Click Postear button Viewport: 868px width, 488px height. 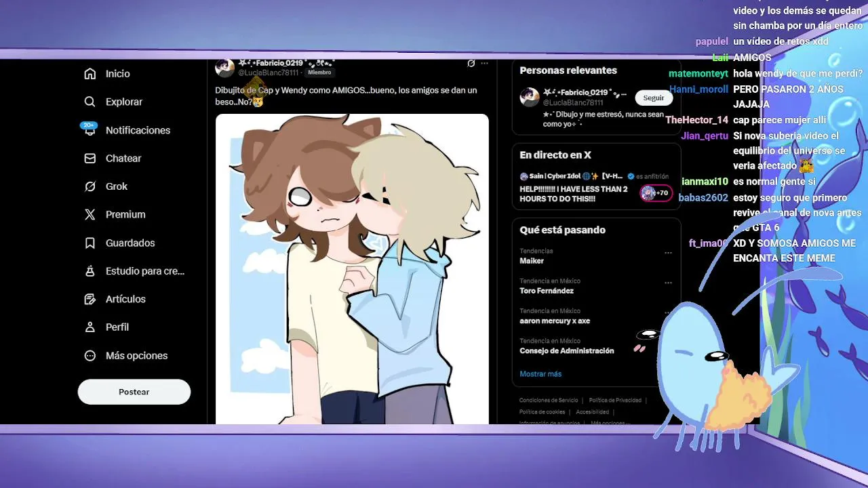click(x=134, y=392)
